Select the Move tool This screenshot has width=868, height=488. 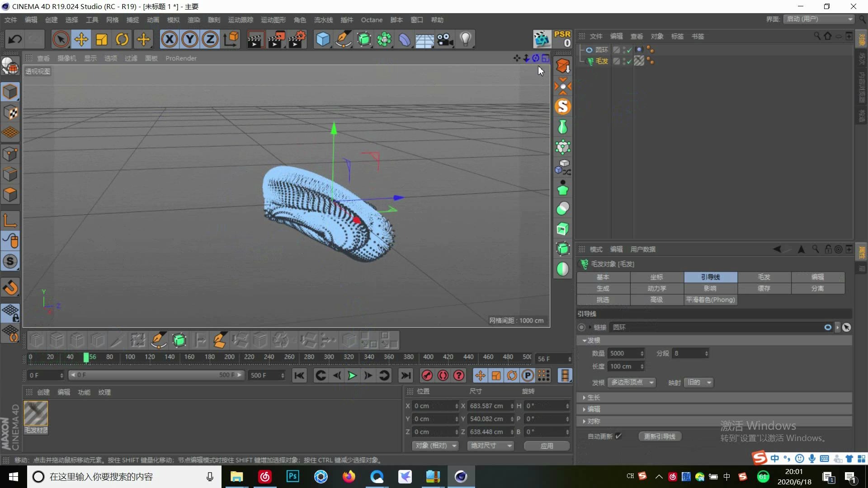[81, 39]
